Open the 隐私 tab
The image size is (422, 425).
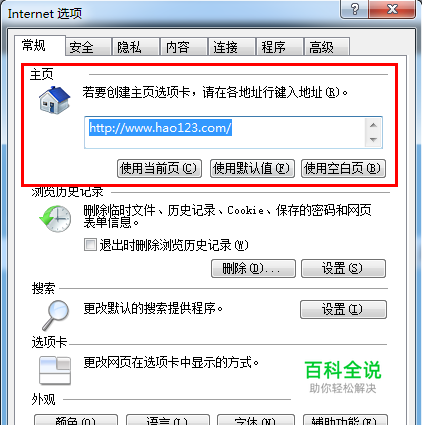pos(136,47)
